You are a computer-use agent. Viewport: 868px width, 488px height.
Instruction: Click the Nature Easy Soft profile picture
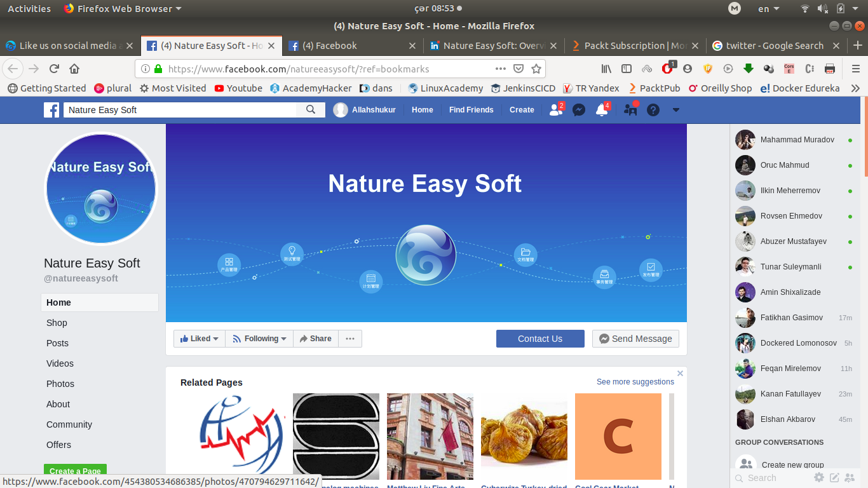[x=101, y=189]
